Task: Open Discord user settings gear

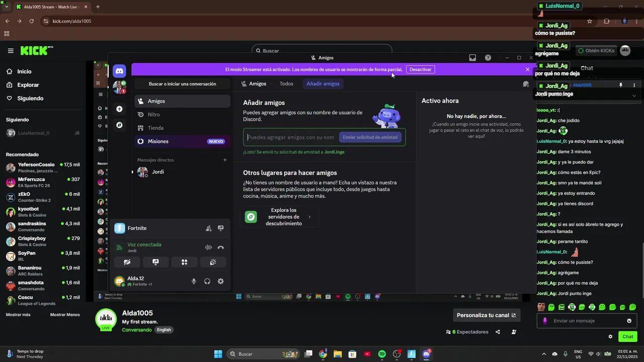Action: pyautogui.click(x=220, y=282)
